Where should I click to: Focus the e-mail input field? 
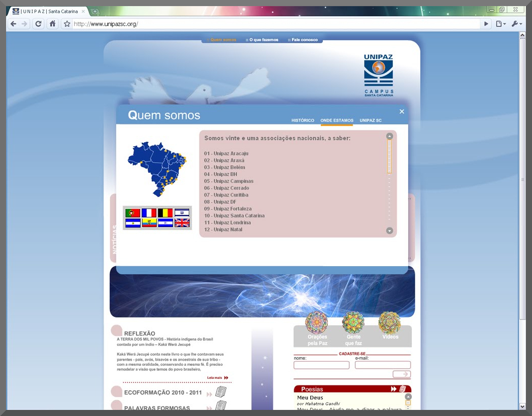[x=383, y=365]
